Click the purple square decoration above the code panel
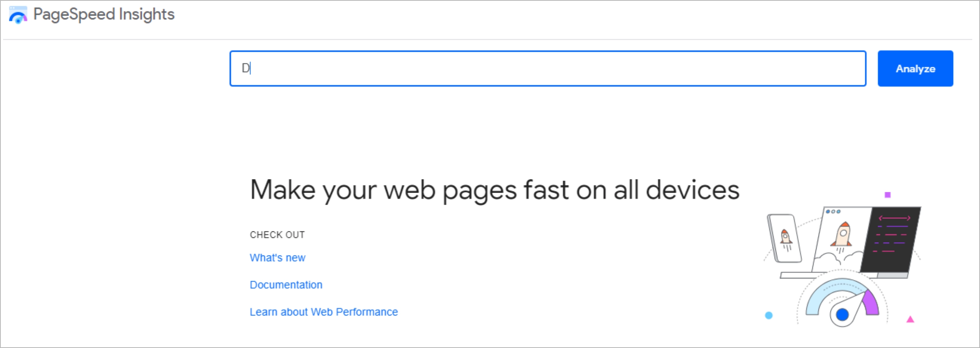This screenshot has height=348, width=980. click(888, 196)
